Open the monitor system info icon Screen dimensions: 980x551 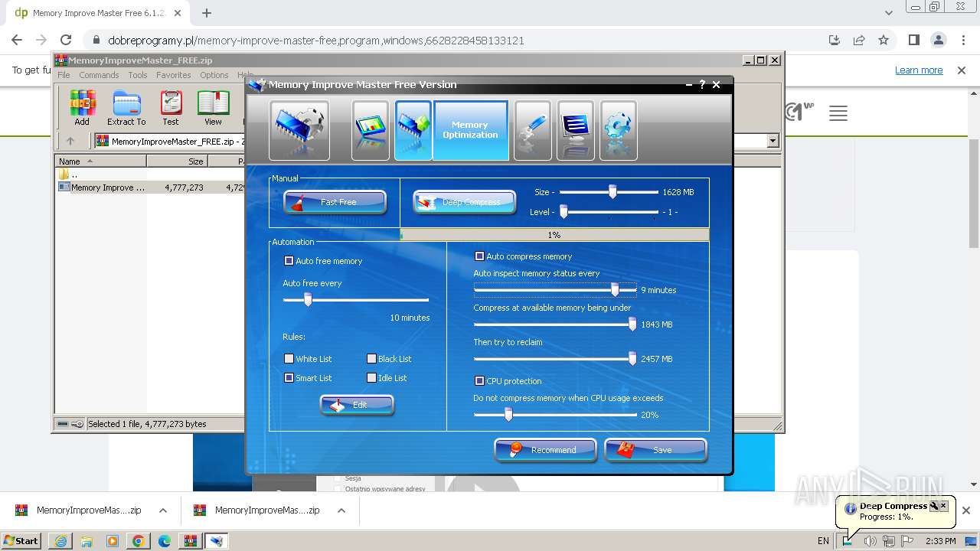pos(576,130)
